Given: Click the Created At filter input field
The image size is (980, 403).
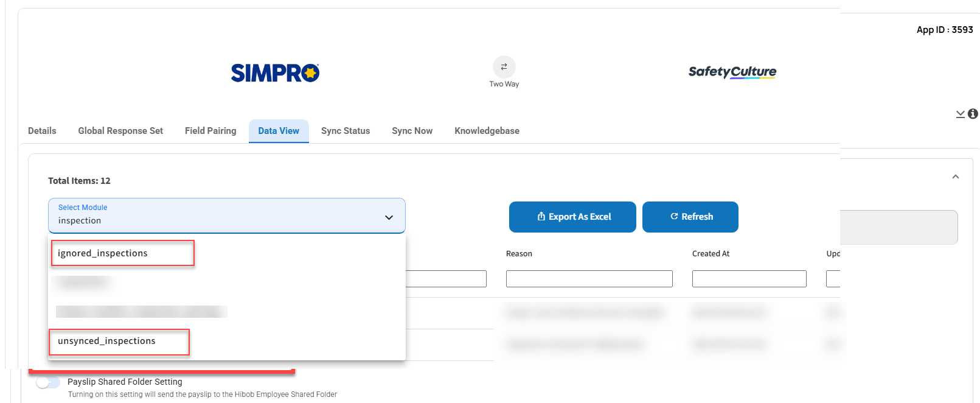Looking at the screenshot, I should click(749, 279).
